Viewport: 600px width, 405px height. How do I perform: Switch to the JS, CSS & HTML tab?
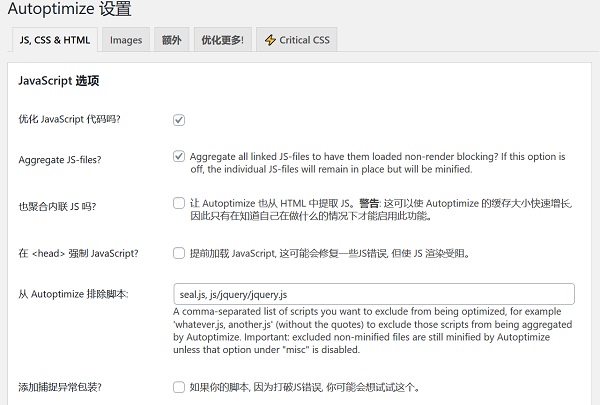(55, 40)
